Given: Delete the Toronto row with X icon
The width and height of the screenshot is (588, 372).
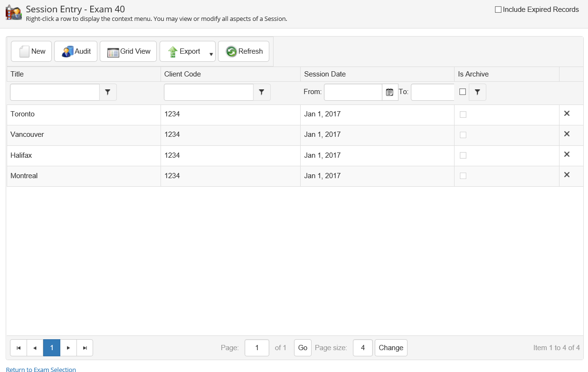Looking at the screenshot, I should tap(567, 114).
